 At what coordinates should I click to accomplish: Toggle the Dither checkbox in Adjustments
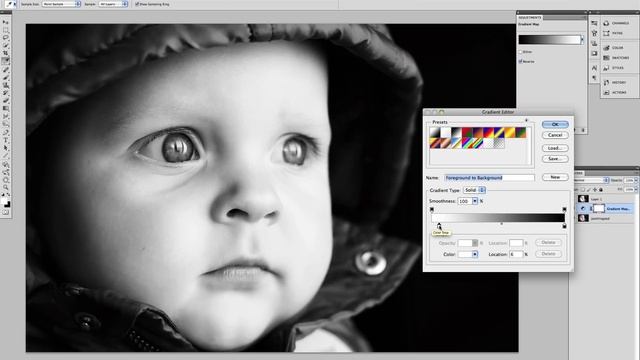pyautogui.click(x=520, y=52)
